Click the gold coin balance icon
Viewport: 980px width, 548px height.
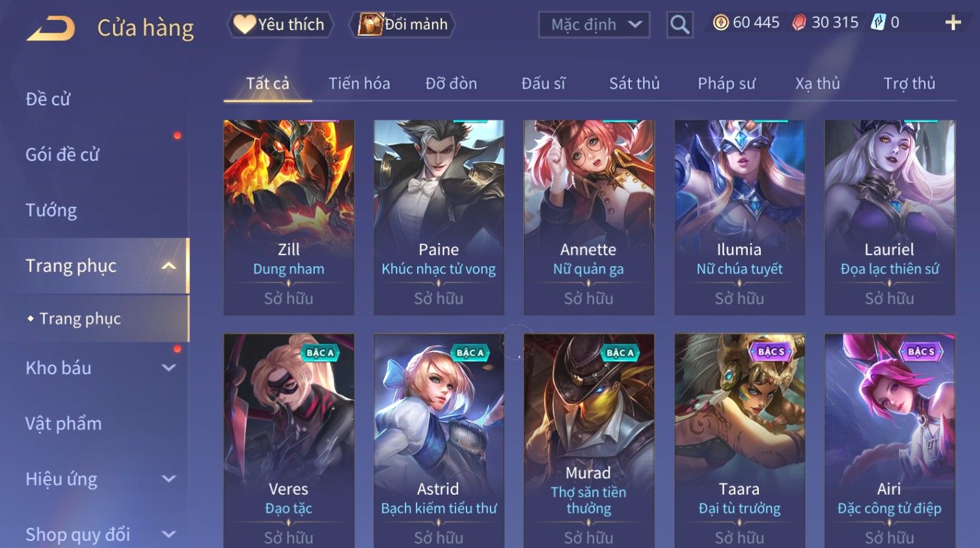click(720, 23)
